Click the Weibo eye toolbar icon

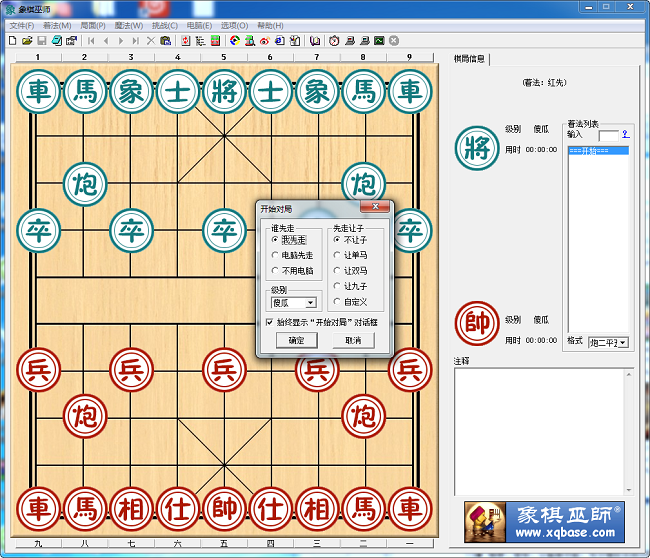tap(265, 41)
